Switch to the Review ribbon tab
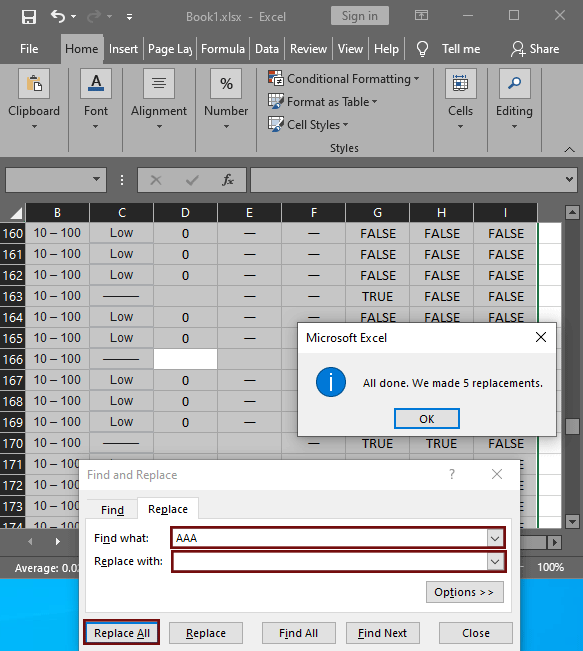This screenshot has height=651, width=583. coord(308,49)
